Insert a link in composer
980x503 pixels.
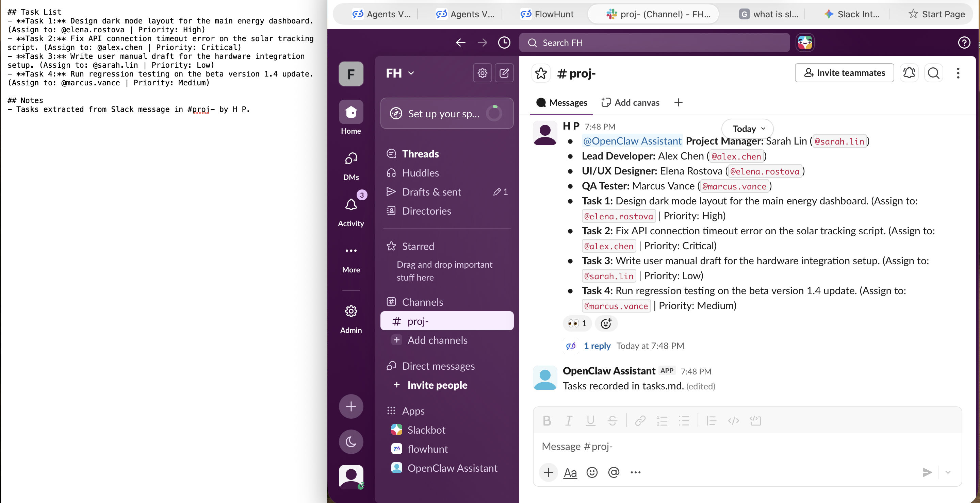pyautogui.click(x=640, y=420)
